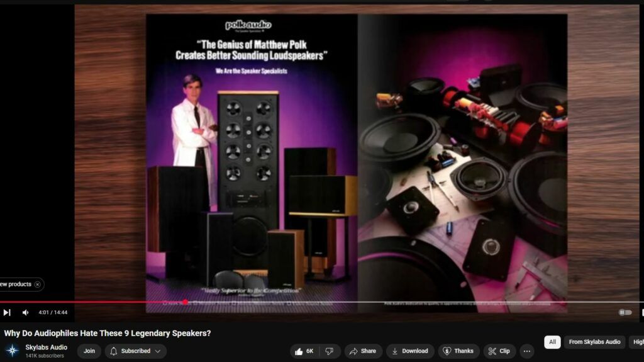Viewport: 644px width, 362px height.
Task: Select the 'From Skylabs Audio' chip
Action: point(594,342)
